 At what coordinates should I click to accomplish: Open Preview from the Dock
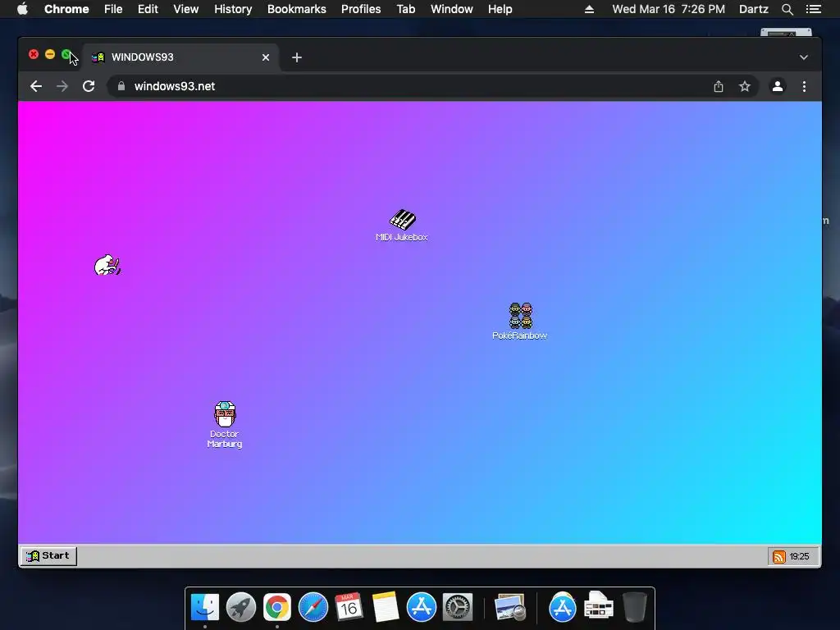(x=509, y=607)
